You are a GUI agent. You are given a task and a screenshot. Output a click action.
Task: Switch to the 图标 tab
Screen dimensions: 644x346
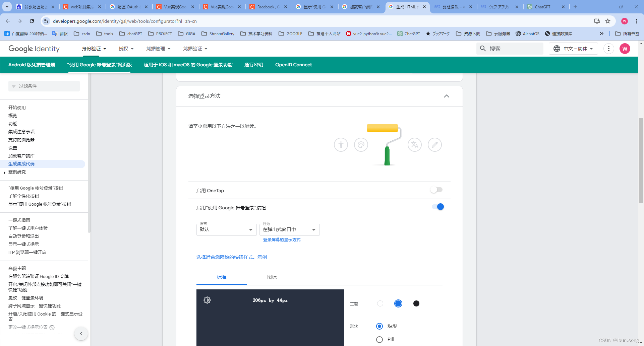coord(272,277)
